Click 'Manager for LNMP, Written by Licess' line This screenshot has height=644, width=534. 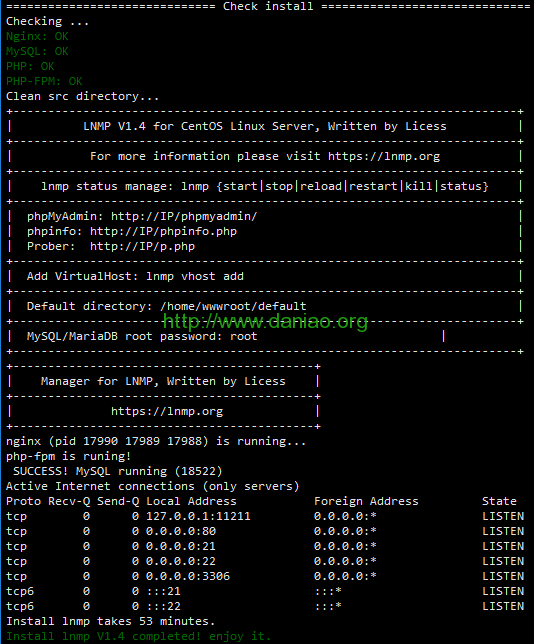point(163,382)
